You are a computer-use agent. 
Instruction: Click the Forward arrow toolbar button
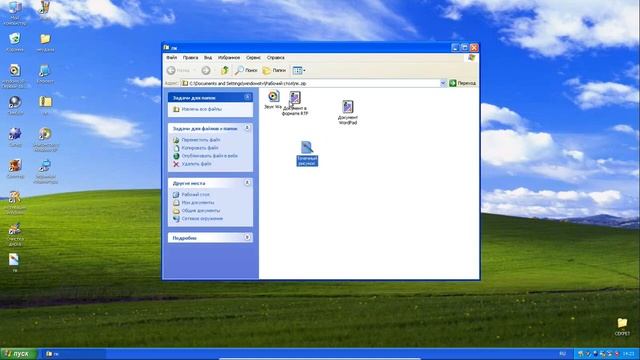point(206,70)
